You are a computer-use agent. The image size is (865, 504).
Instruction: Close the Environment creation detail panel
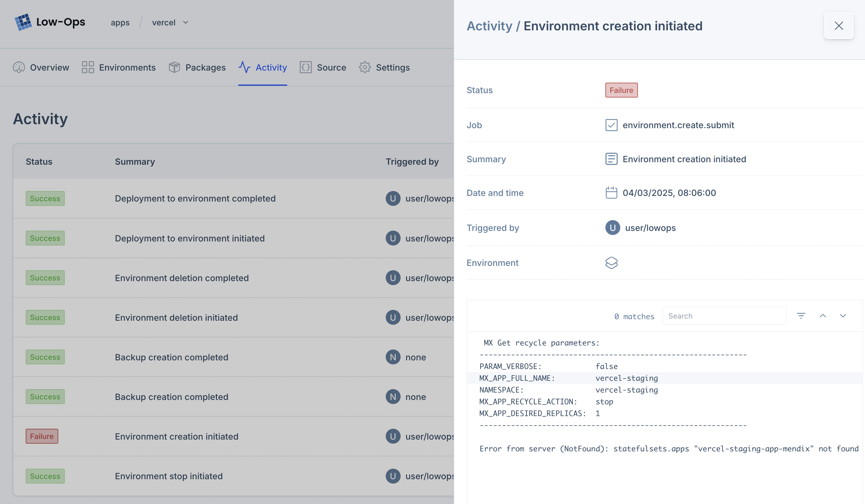click(x=839, y=26)
